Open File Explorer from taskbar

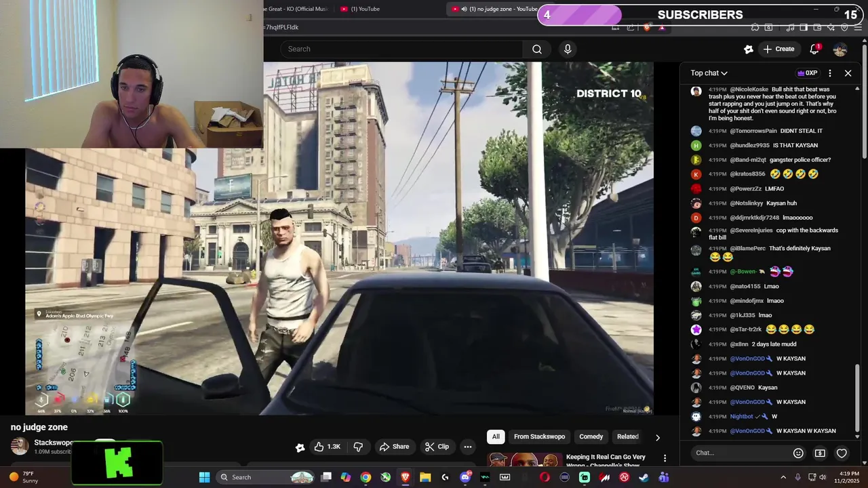pos(425,477)
